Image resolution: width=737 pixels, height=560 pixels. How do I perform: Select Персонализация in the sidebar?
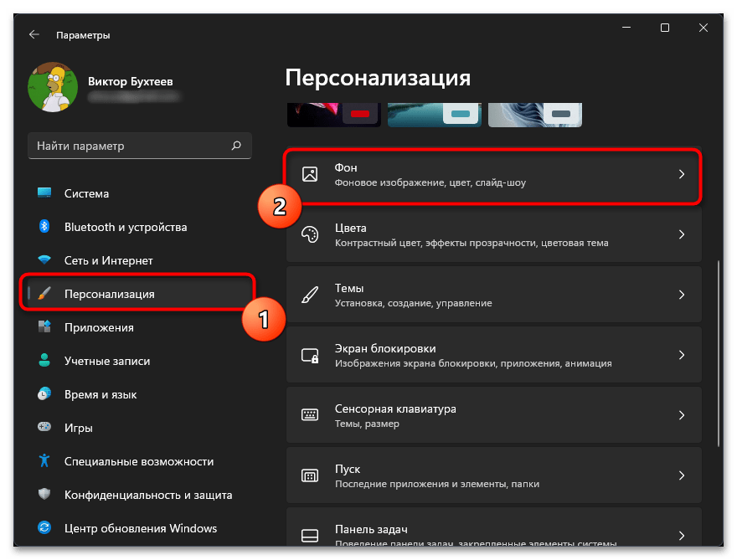140,294
